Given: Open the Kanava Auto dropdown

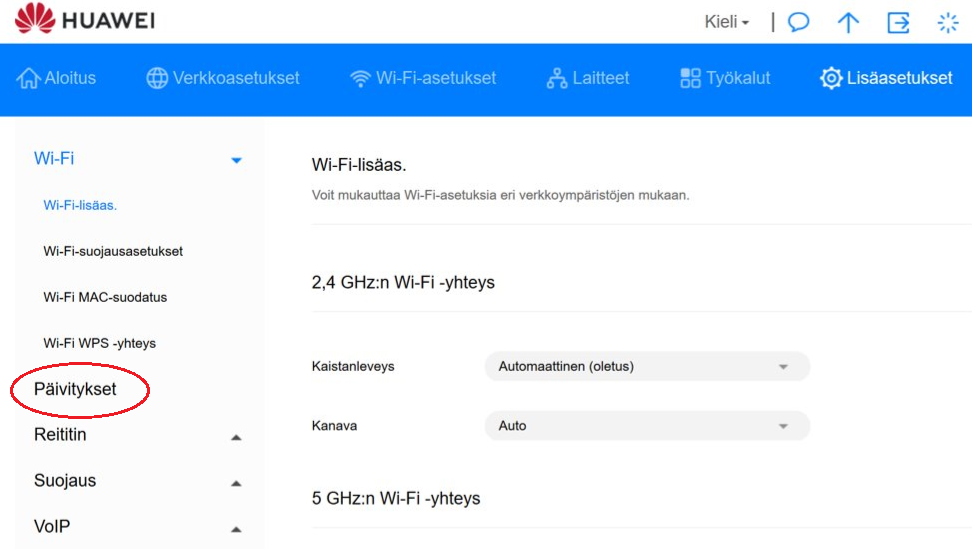Looking at the screenshot, I should (x=647, y=426).
